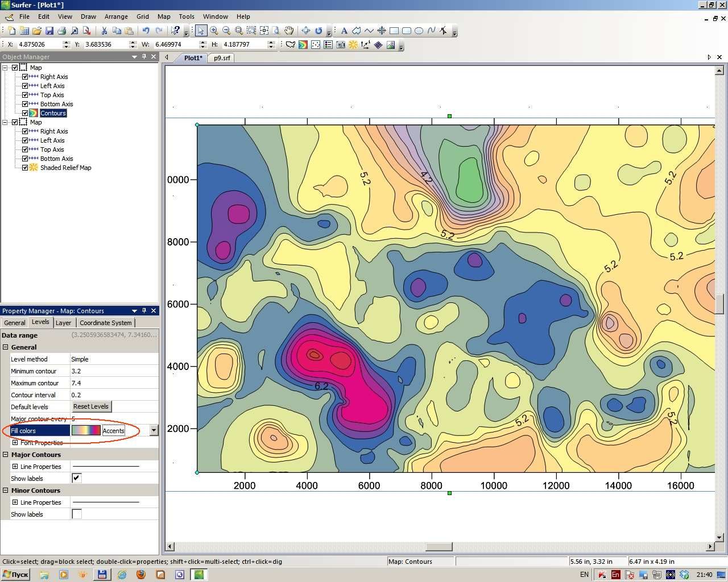Image resolution: width=728 pixels, height=582 pixels.
Task: Click the Reset Levels button
Action: point(91,406)
